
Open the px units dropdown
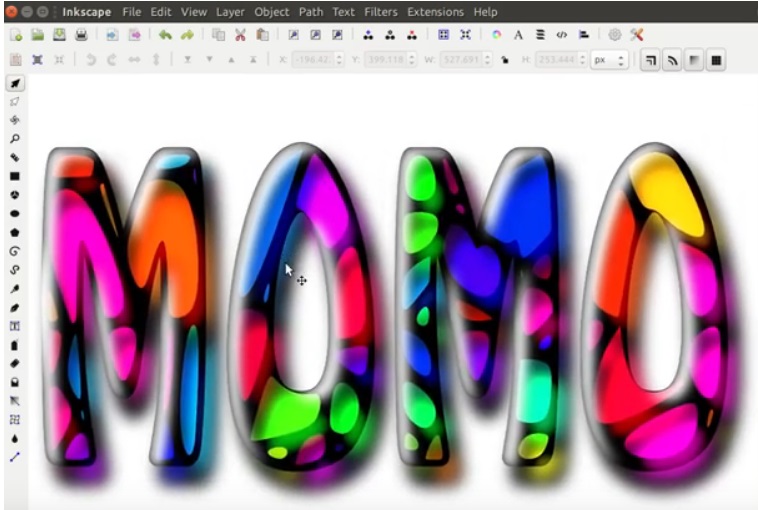[609, 60]
